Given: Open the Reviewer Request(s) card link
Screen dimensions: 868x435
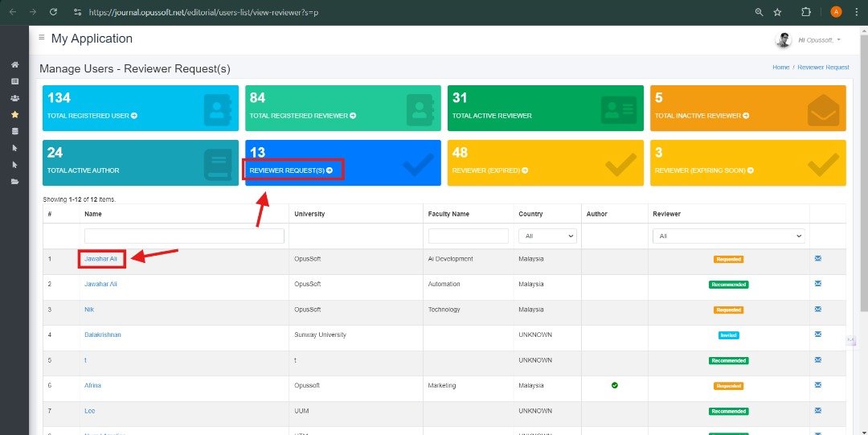Looking at the screenshot, I should point(291,170).
